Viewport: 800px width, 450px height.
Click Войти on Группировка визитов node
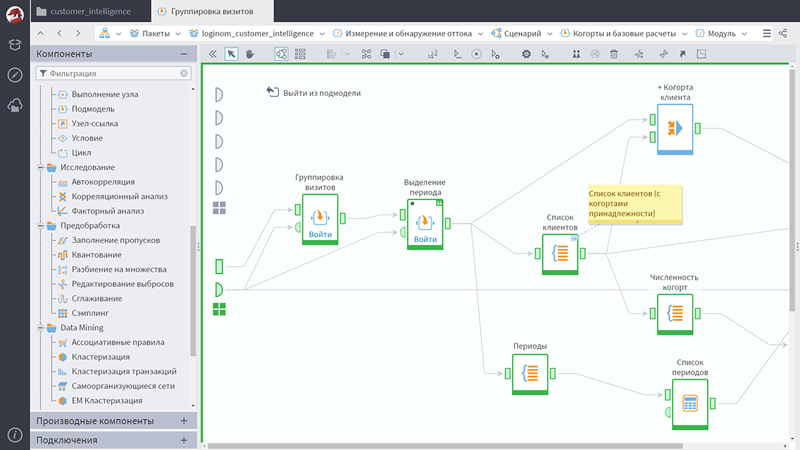click(x=321, y=234)
